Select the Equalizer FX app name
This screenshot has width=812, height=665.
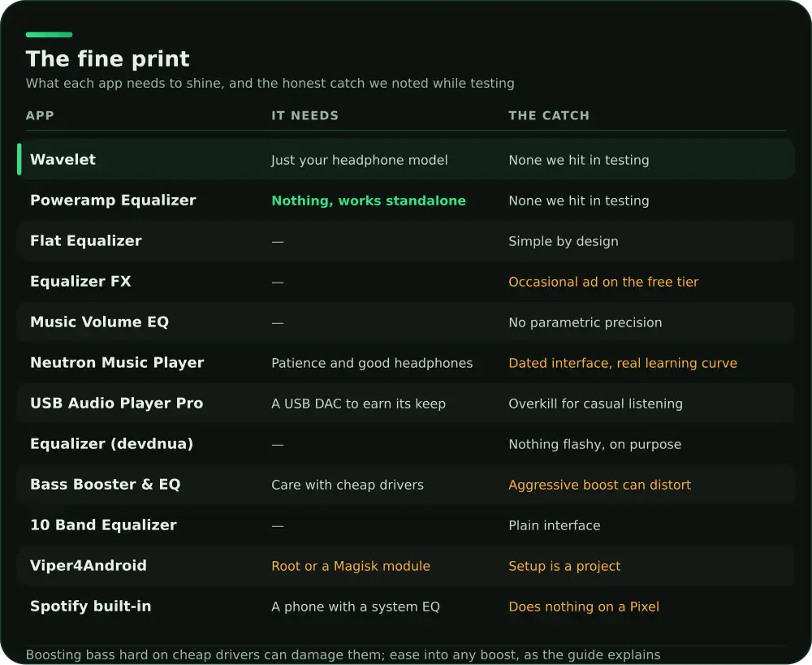pos(80,281)
